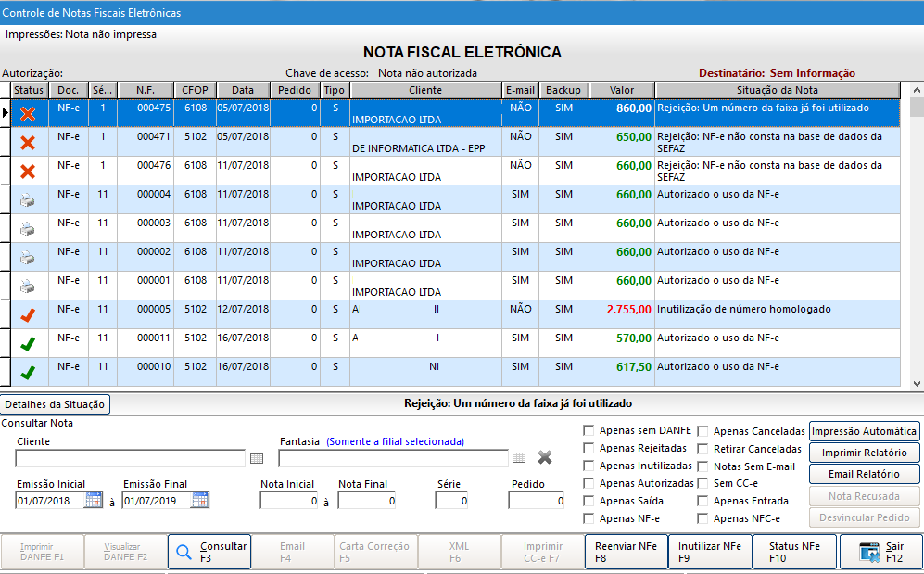
Task: Click printer status icon for NF 000004
Action: (x=27, y=200)
